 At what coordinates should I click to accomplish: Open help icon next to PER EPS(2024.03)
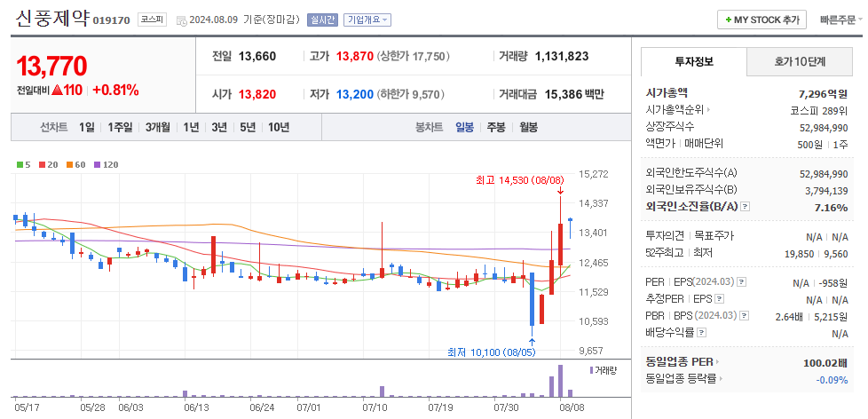(x=742, y=282)
